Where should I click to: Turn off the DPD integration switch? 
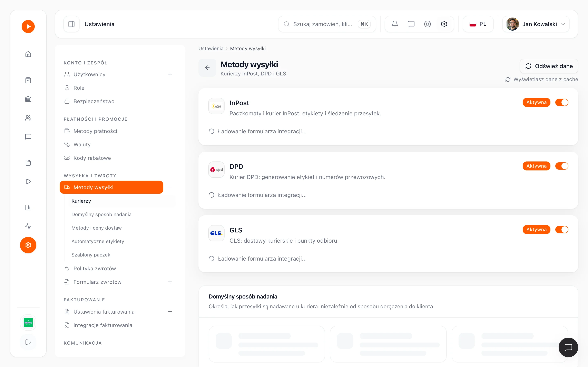tap(562, 166)
